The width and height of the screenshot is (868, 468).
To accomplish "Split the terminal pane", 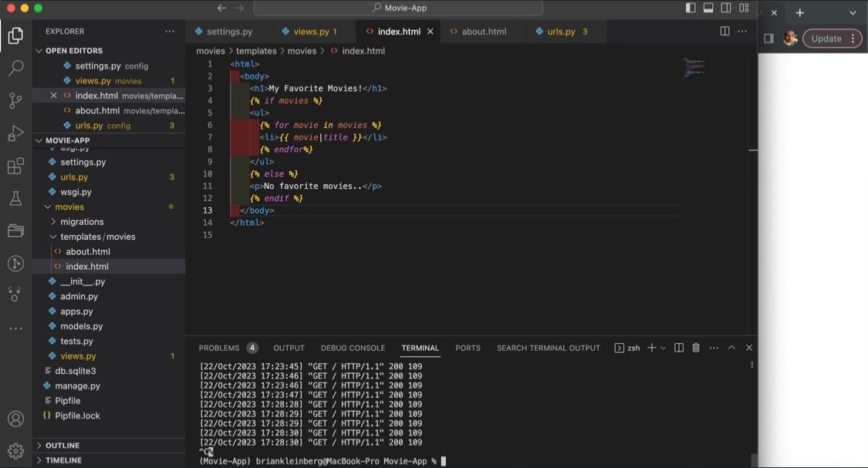I will click(679, 348).
